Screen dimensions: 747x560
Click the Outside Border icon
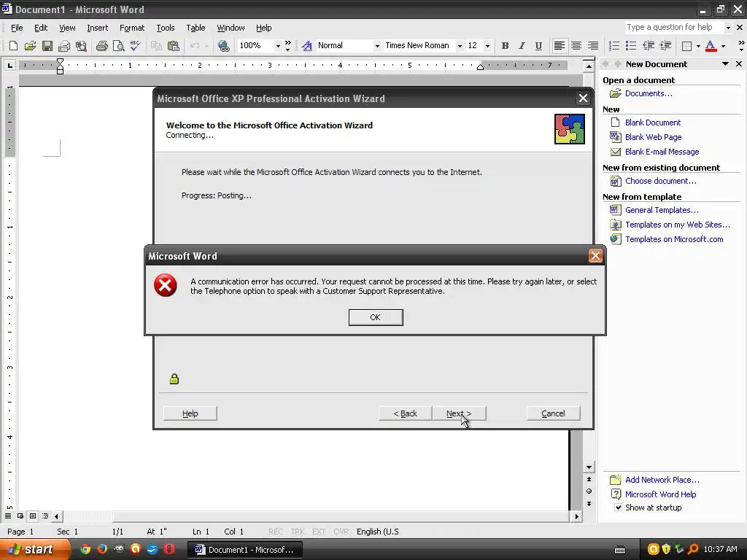click(686, 46)
